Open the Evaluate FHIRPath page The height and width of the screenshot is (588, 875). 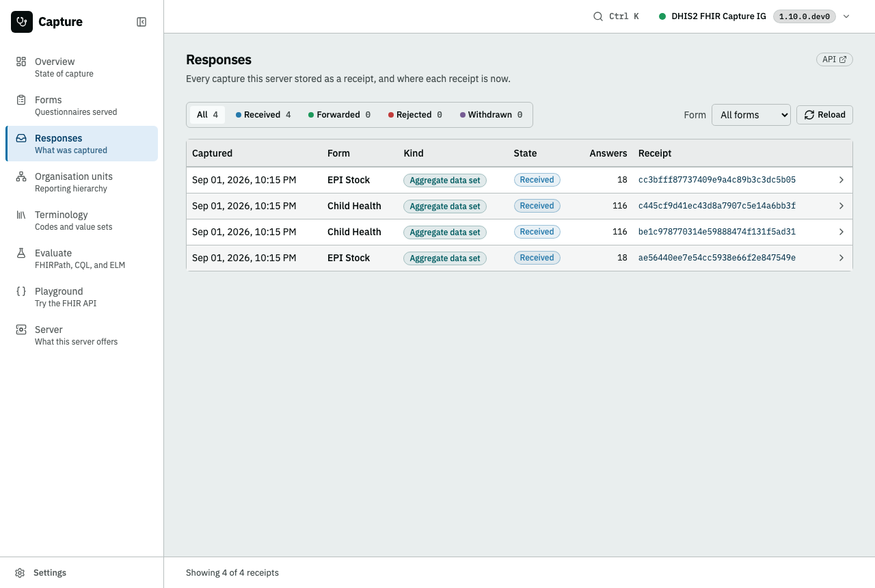81,258
